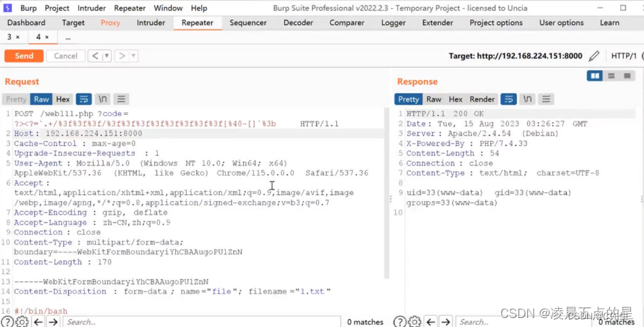Open the forward history dropdown arrow
Viewport: 644px width, 327px height.
point(133,56)
